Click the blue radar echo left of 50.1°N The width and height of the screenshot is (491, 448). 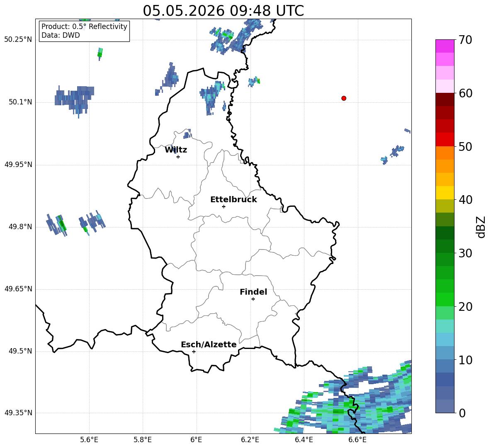pos(75,99)
